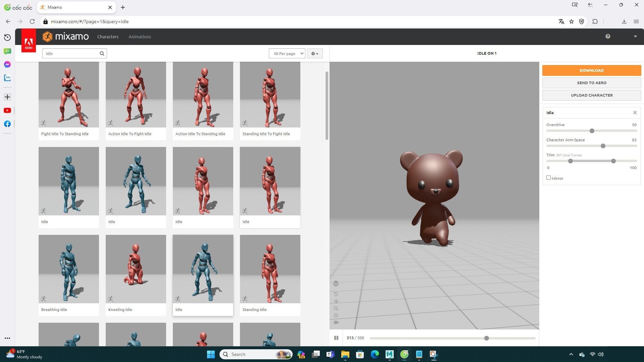Expand the account dropdown arrow in Mixamo header
The width and height of the screenshot is (644, 362).
pyautogui.click(x=635, y=37)
